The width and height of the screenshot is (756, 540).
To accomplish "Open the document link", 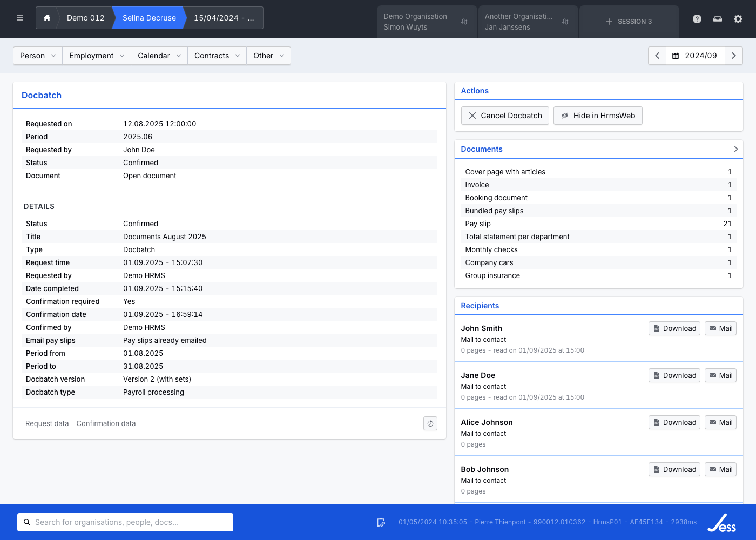I will click(150, 175).
